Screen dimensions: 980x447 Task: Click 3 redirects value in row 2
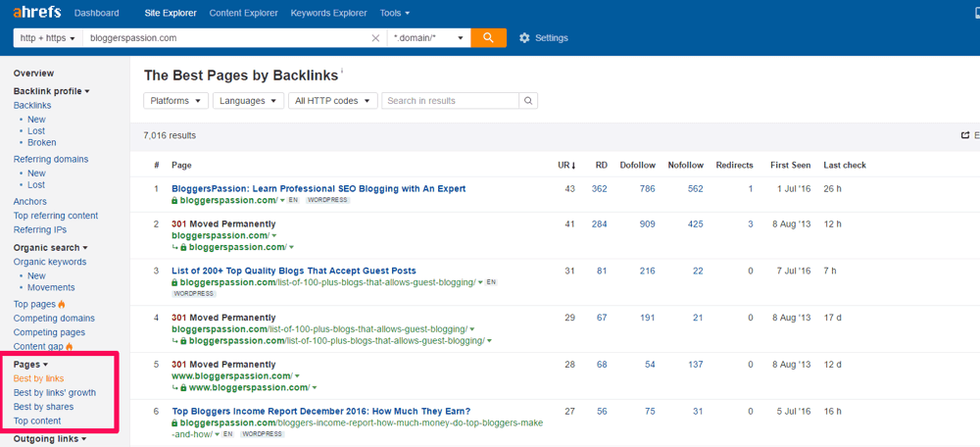(751, 223)
